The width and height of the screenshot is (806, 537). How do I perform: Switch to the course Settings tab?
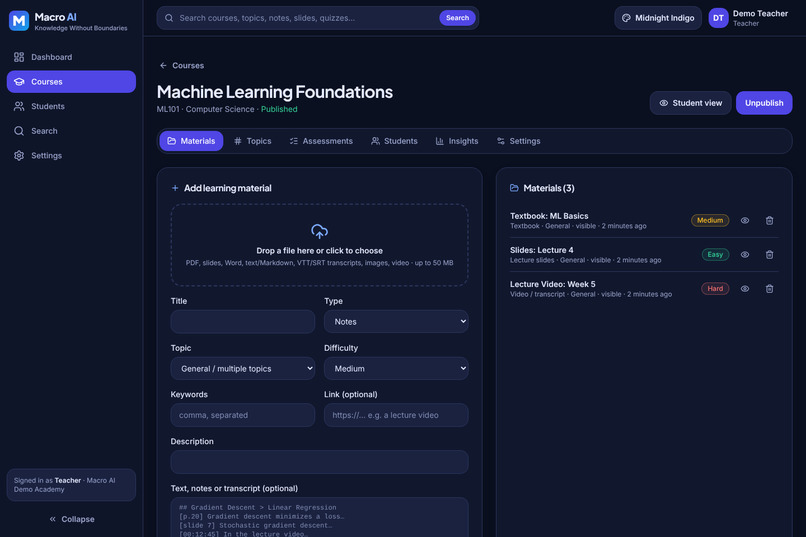click(x=518, y=141)
